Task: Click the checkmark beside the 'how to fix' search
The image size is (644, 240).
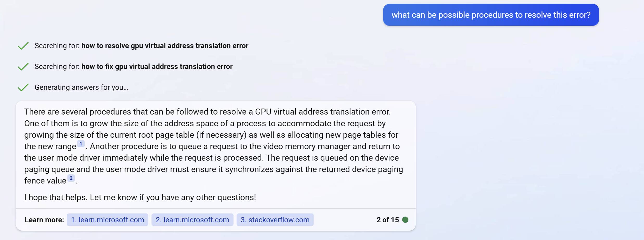Action: point(23,67)
